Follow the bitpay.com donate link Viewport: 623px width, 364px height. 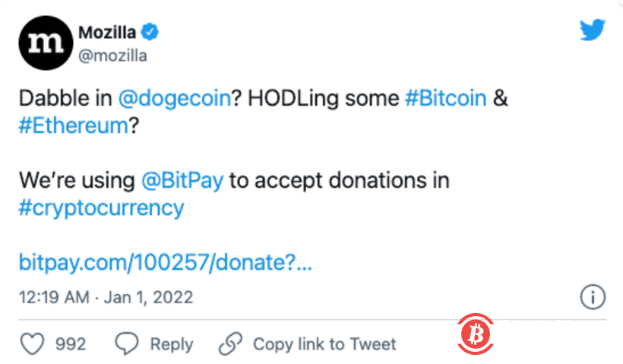coord(165,262)
